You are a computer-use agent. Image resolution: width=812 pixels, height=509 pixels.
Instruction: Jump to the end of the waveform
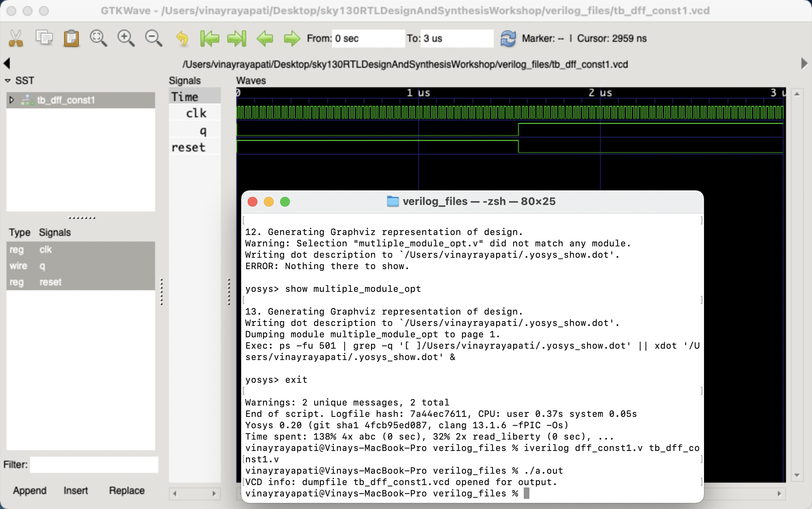(237, 38)
